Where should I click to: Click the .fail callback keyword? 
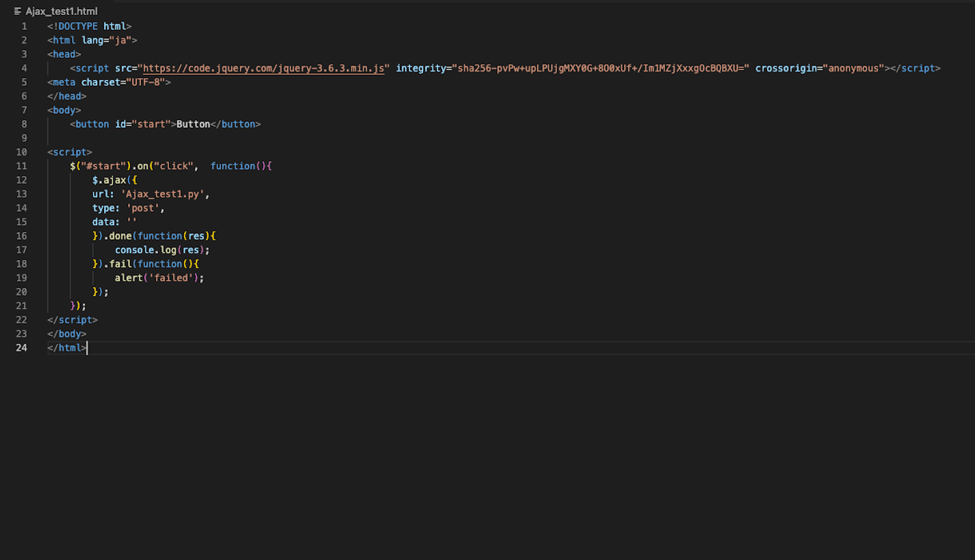(120, 264)
